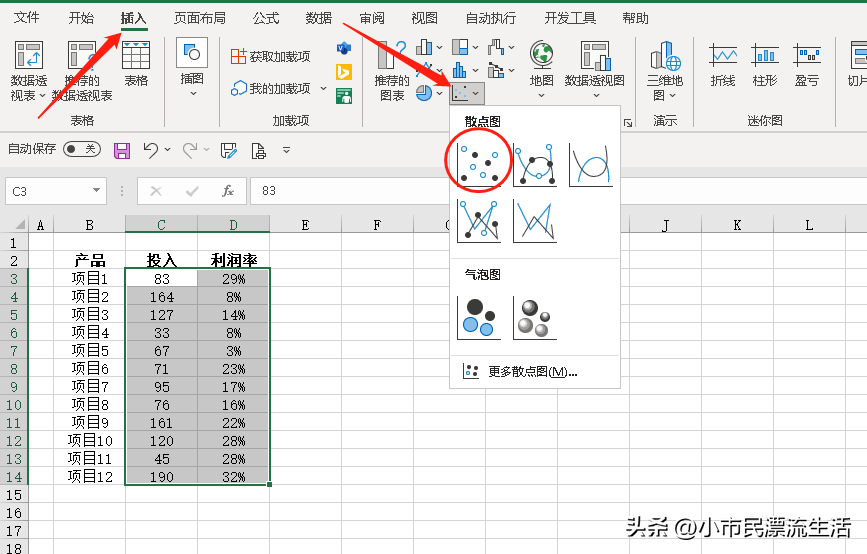The width and height of the screenshot is (867, 554).
Task: Click the select-all corner triangle
Action: click(x=19, y=224)
